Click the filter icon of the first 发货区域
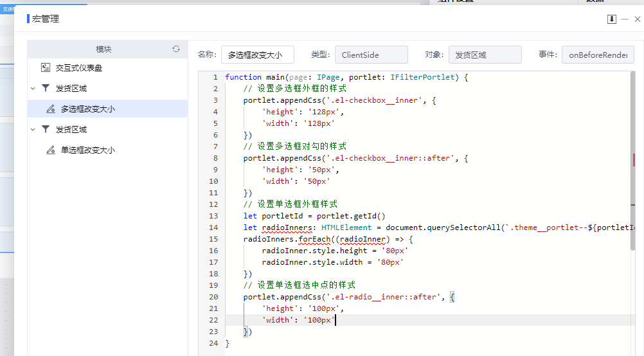The height and width of the screenshot is (356, 644). point(46,88)
